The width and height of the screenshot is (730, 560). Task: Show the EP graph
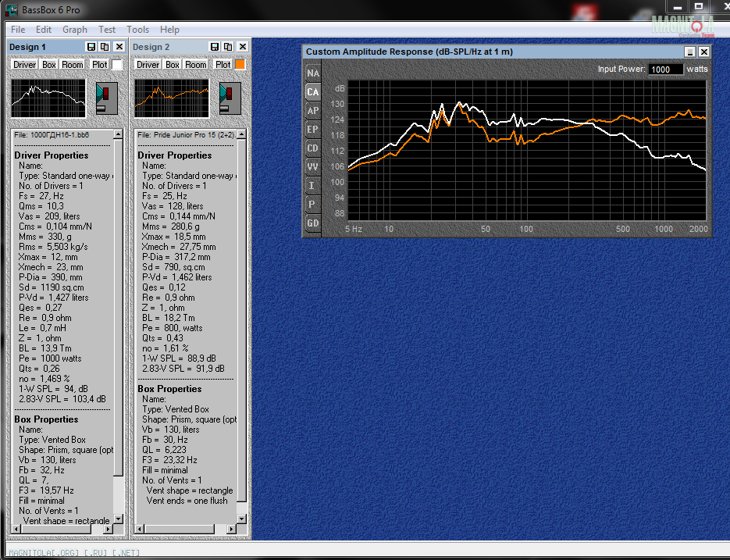pyautogui.click(x=312, y=130)
